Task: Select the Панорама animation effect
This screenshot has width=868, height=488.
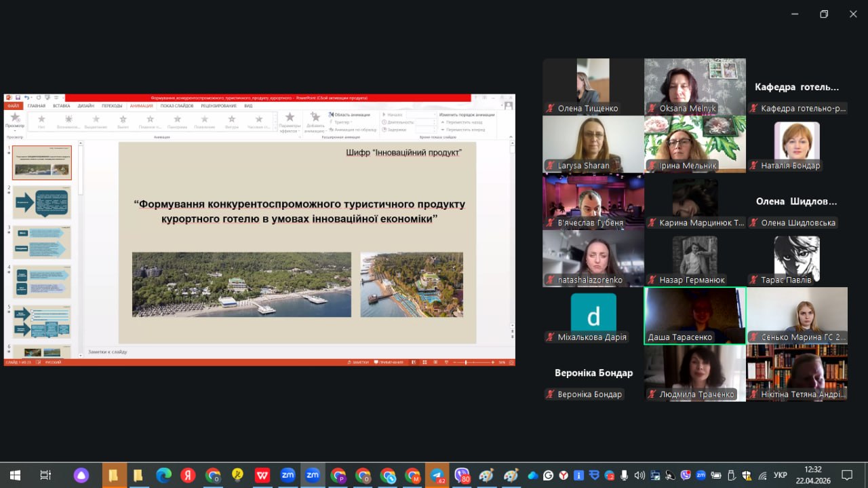Action: [x=177, y=121]
